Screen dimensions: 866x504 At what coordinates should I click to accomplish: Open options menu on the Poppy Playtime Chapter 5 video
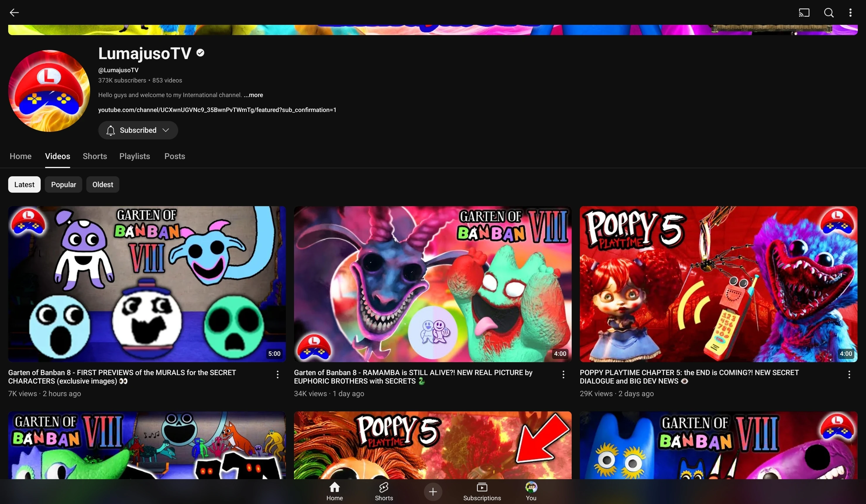pos(849,375)
